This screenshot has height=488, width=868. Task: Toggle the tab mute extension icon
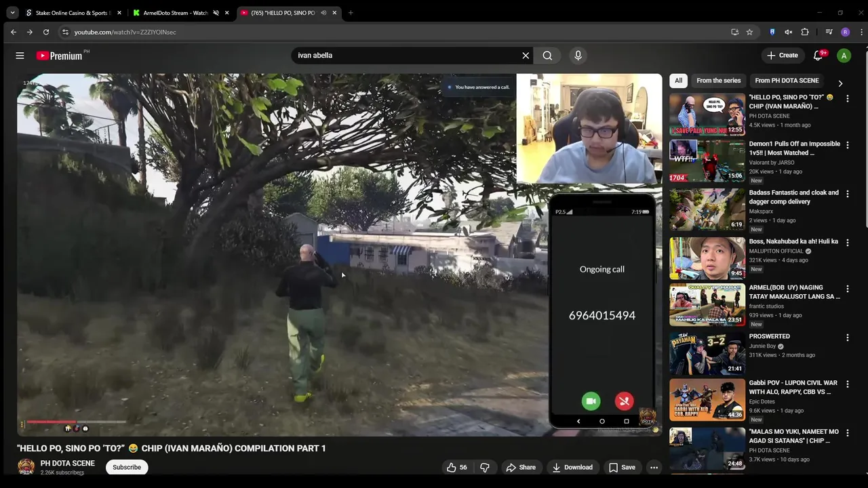coord(789,32)
